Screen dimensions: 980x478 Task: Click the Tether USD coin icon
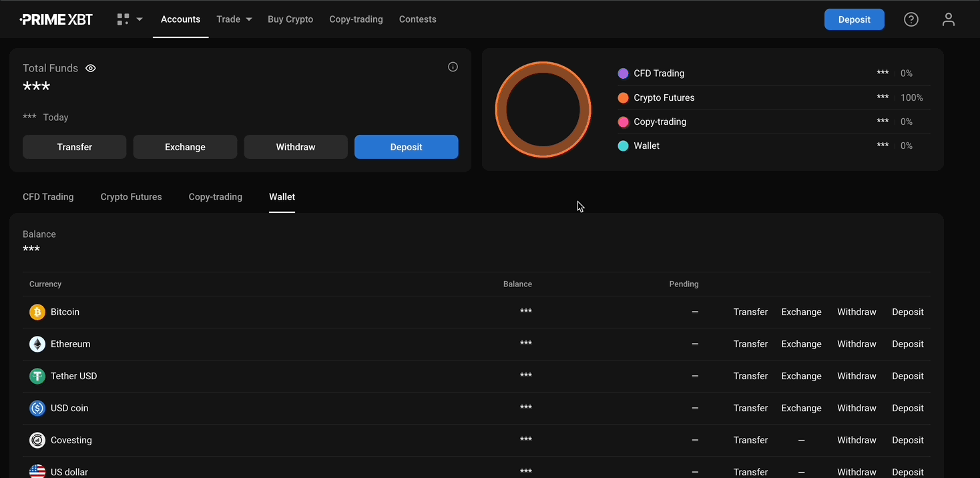[x=37, y=376]
